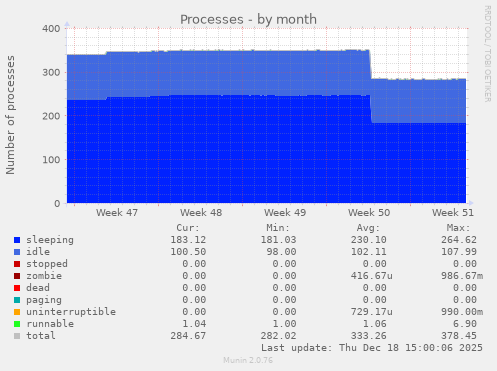The image size is (497, 371).
Task: Click runnable maximum value 6.90
Action: point(465,324)
